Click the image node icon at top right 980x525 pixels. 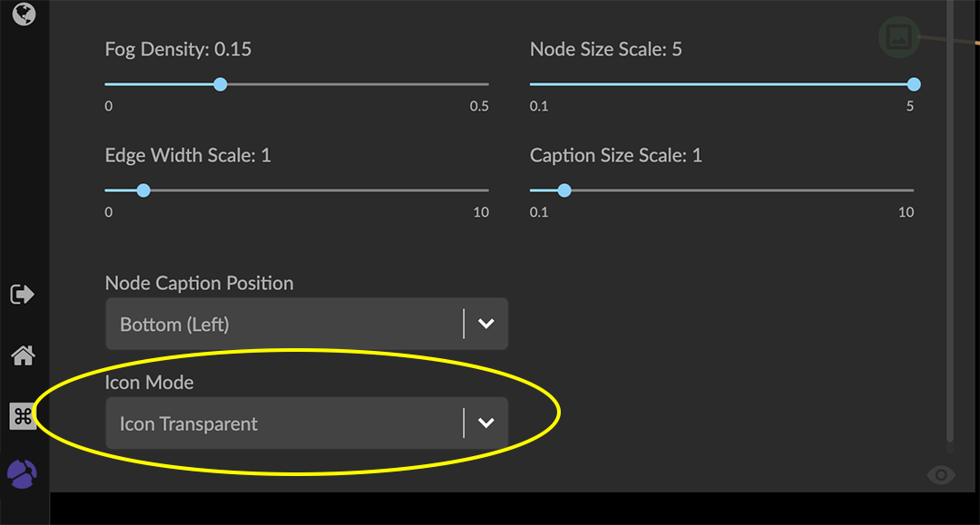[x=898, y=37]
